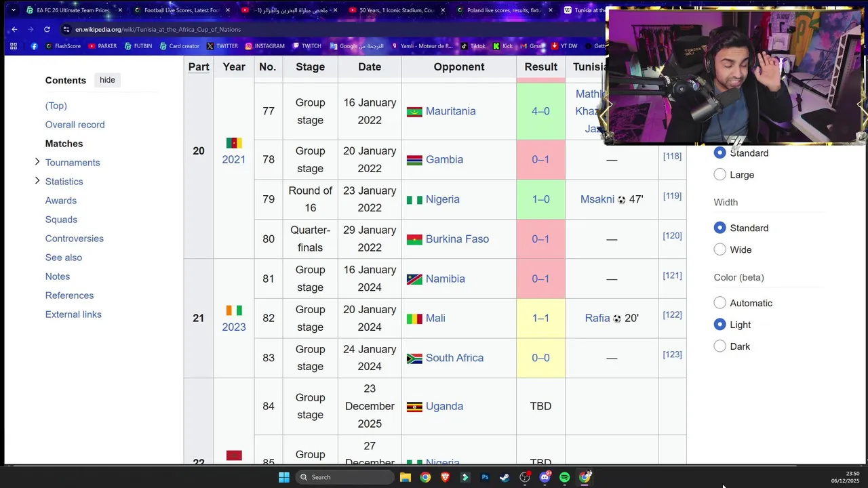Sort table by Opponent column header

coord(459,66)
